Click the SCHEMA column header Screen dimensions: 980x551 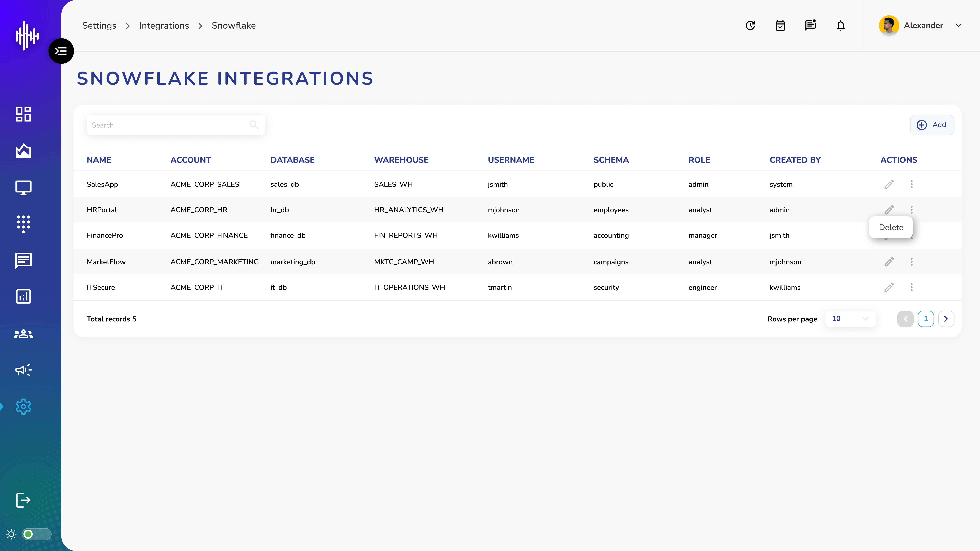611,160
